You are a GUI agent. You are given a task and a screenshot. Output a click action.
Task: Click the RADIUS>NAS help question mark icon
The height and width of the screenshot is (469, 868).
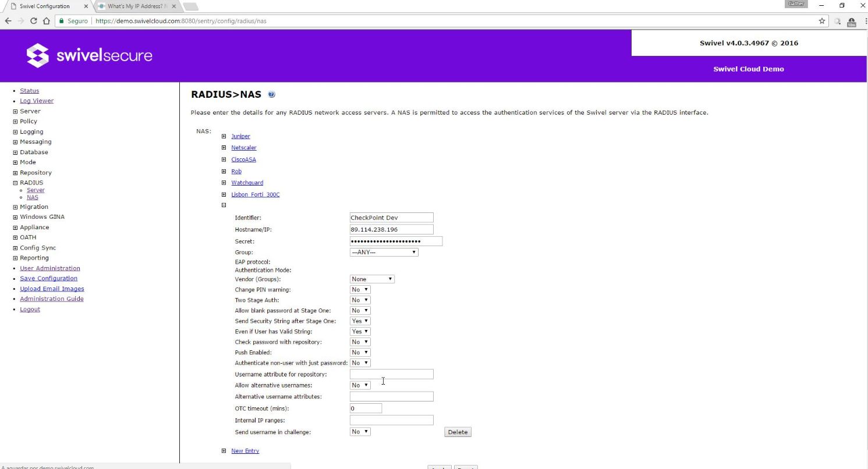point(271,95)
